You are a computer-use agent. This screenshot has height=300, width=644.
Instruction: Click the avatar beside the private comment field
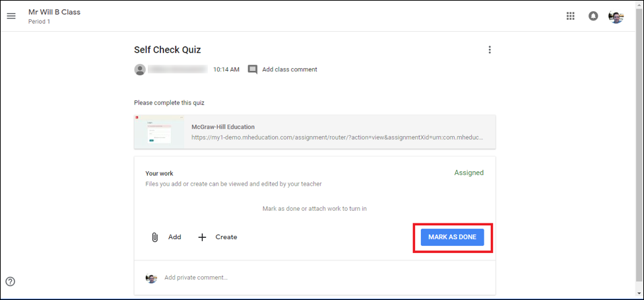point(151,278)
